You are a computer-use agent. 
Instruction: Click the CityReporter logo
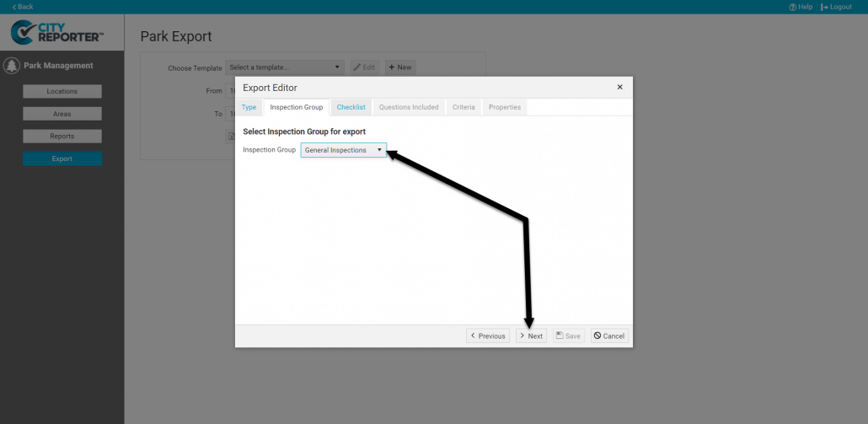57,33
